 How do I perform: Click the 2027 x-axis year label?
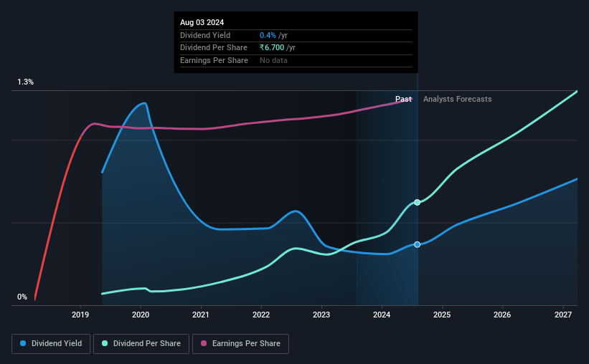[x=563, y=315]
